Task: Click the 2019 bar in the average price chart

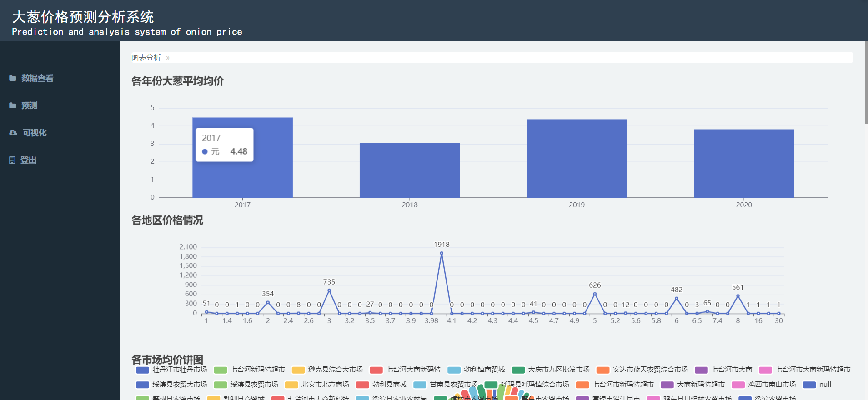Action: pyautogui.click(x=577, y=158)
